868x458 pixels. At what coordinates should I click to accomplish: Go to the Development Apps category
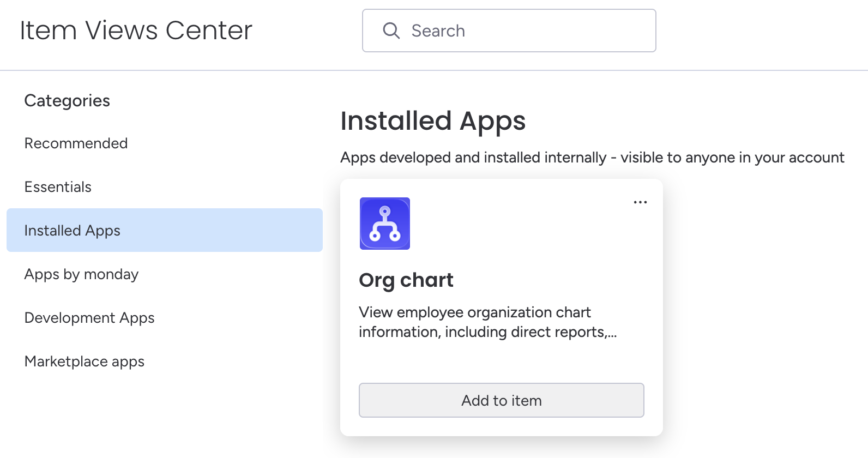[89, 318]
